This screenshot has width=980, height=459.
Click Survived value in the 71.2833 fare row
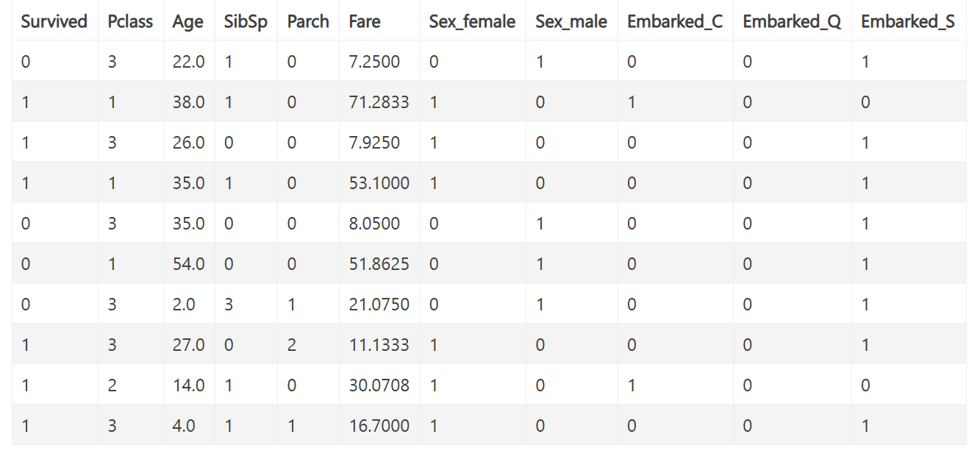26,102
